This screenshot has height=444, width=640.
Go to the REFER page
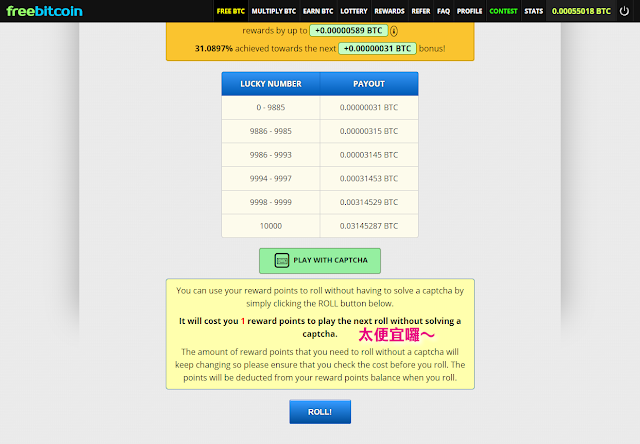click(421, 11)
